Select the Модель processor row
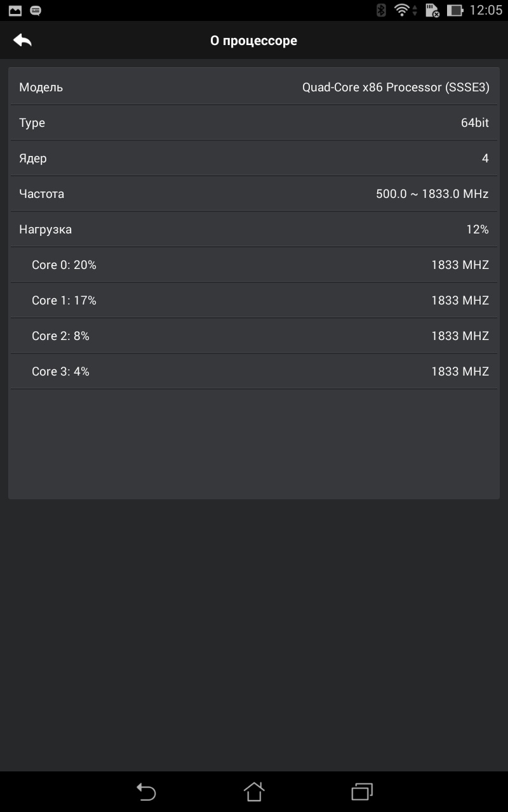508x812 pixels. point(254,87)
